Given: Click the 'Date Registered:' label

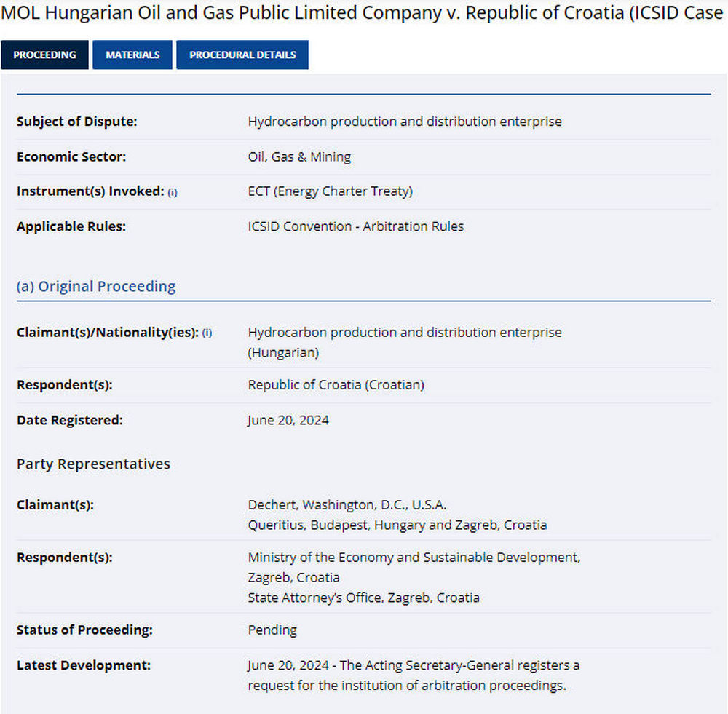Looking at the screenshot, I should point(70,420).
